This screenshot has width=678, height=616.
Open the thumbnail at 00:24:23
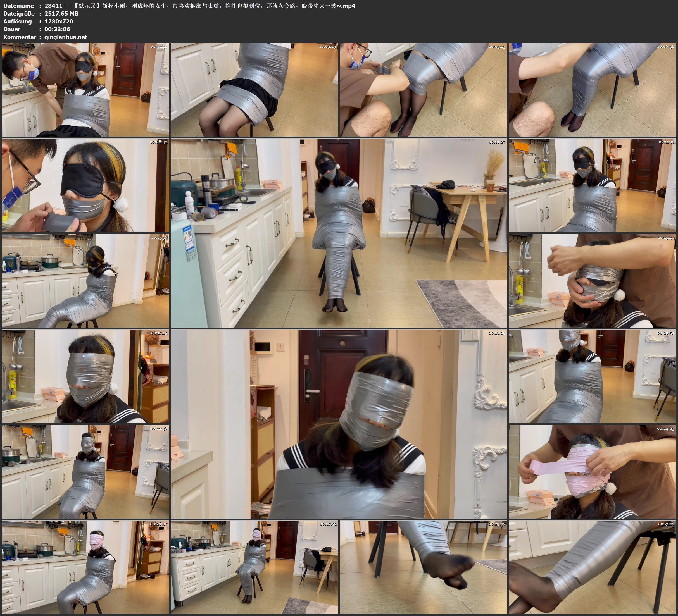(592, 471)
